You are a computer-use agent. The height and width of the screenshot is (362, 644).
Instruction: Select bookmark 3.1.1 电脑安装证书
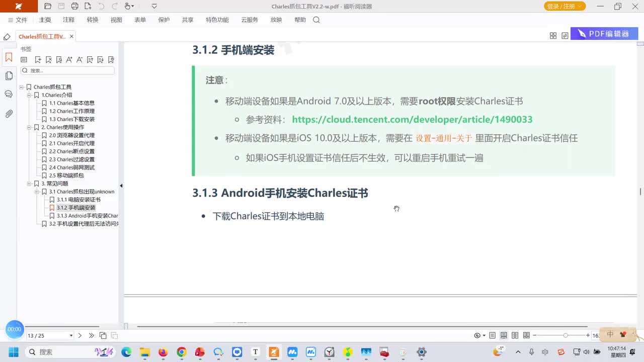coord(78,200)
